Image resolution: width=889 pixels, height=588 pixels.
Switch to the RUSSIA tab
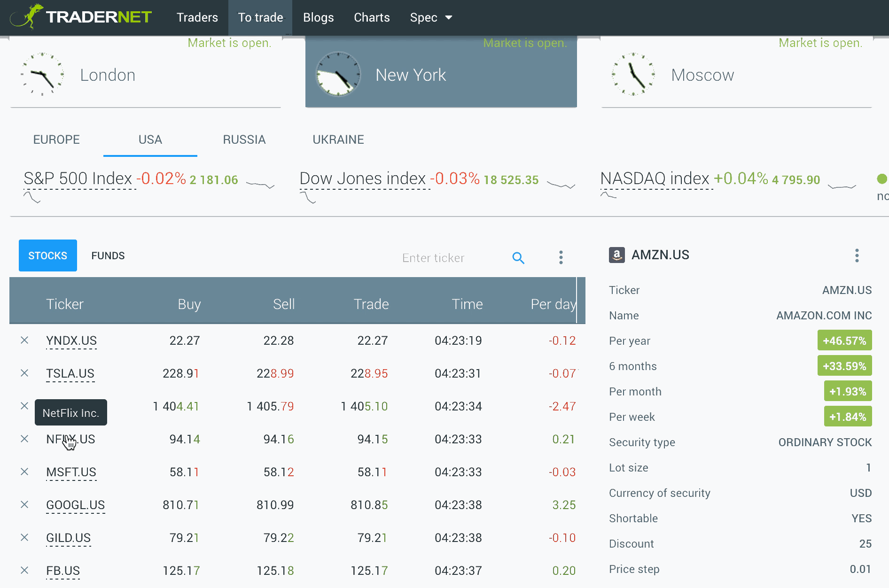[244, 139]
